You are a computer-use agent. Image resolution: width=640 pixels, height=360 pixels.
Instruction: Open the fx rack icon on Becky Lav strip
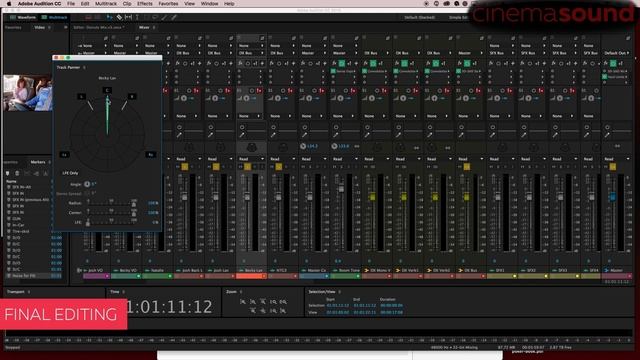click(x=240, y=63)
